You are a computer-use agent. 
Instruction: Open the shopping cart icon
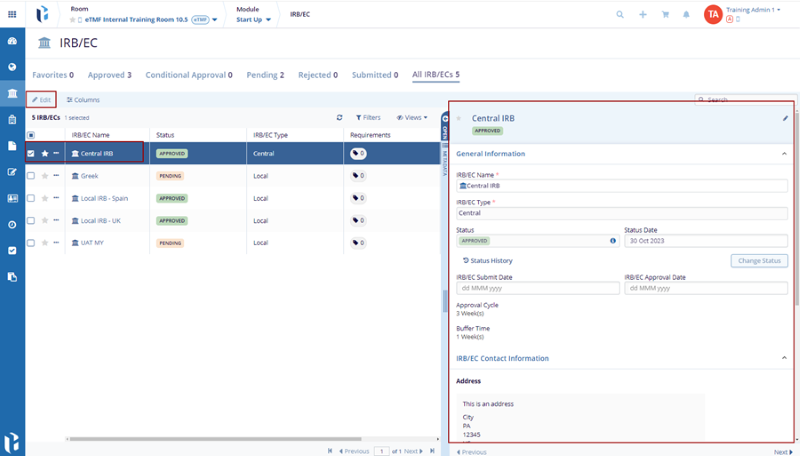pyautogui.click(x=664, y=14)
